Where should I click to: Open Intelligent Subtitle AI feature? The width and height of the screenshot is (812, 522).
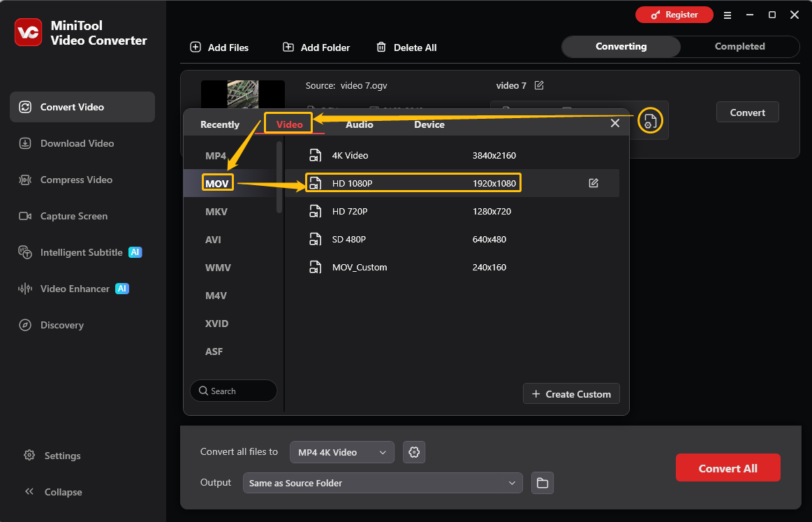coord(82,252)
